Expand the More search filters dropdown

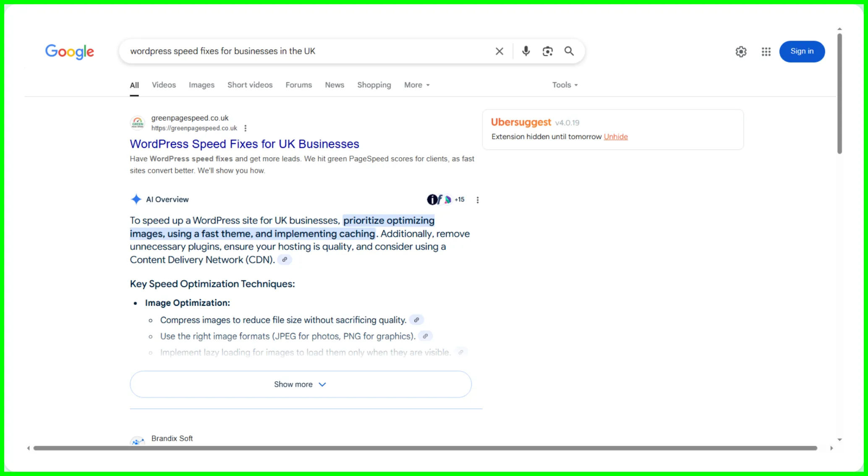(416, 85)
